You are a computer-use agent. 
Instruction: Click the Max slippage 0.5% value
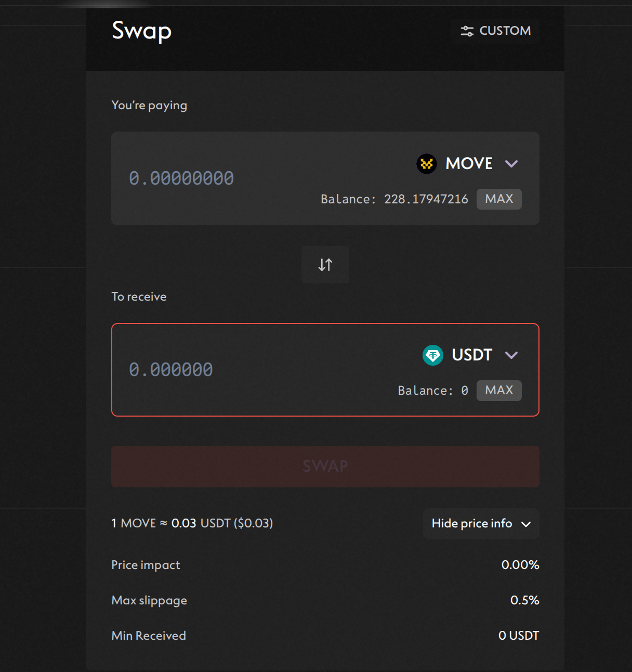[x=525, y=600]
